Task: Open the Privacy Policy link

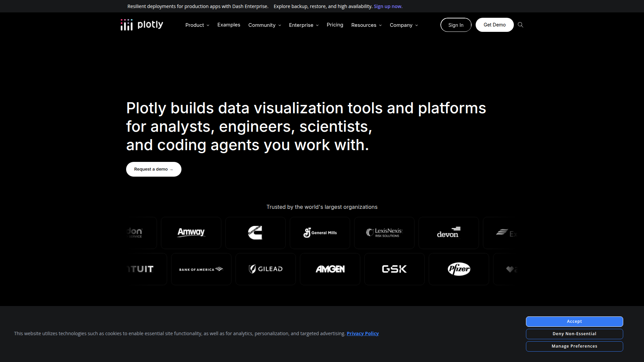Action: coord(363,334)
